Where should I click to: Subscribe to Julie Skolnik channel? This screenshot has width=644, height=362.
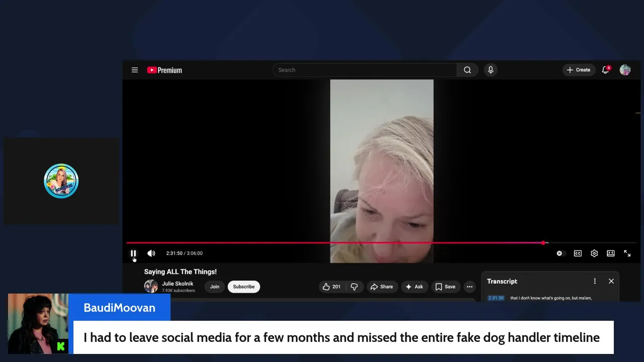coord(244,287)
